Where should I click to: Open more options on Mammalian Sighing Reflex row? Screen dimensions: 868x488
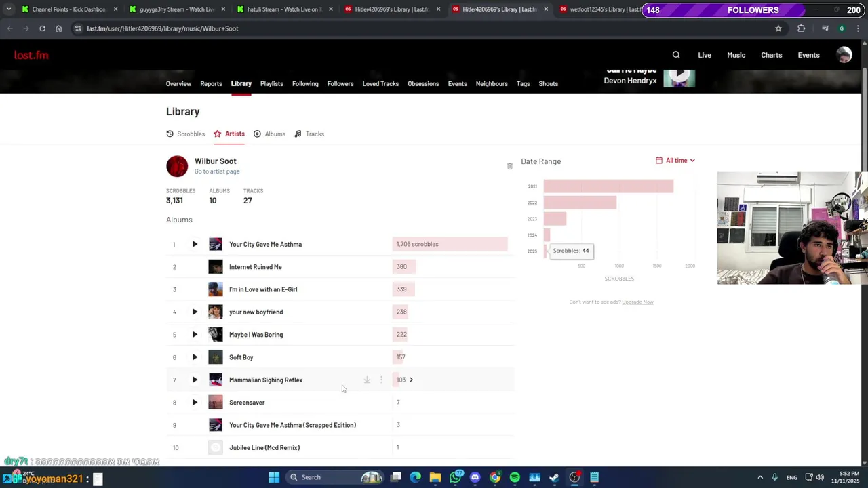(x=381, y=380)
